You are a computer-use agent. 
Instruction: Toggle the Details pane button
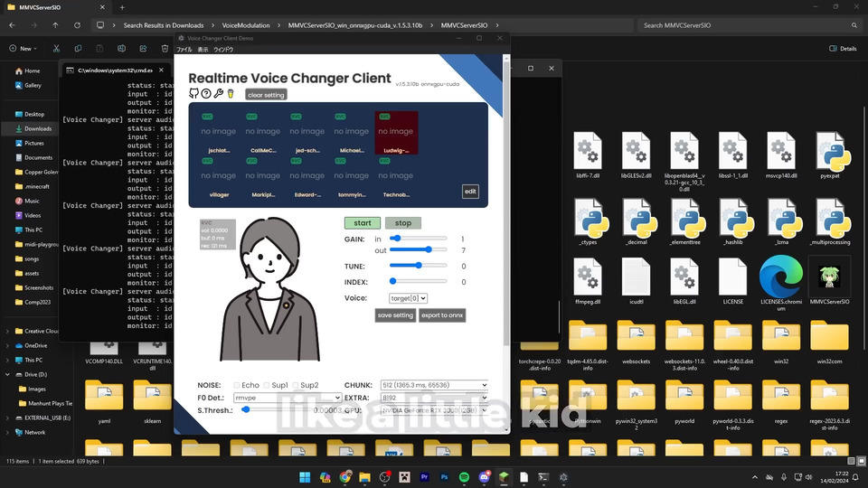click(843, 49)
